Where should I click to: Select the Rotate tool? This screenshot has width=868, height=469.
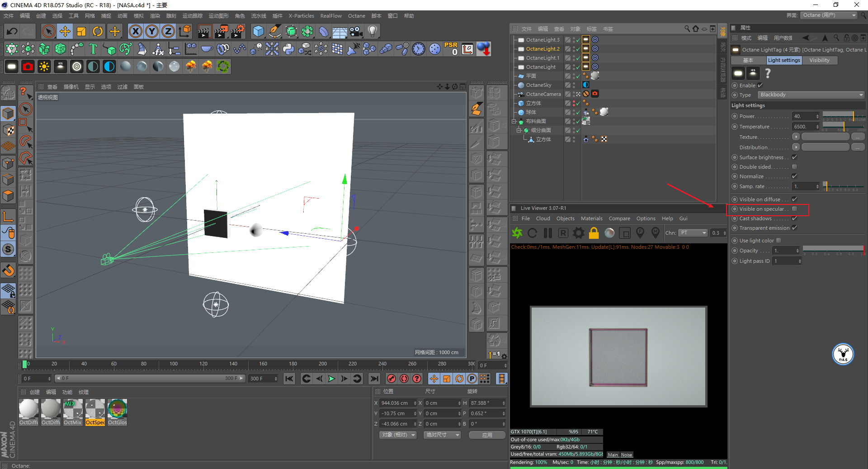click(x=98, y=31)
